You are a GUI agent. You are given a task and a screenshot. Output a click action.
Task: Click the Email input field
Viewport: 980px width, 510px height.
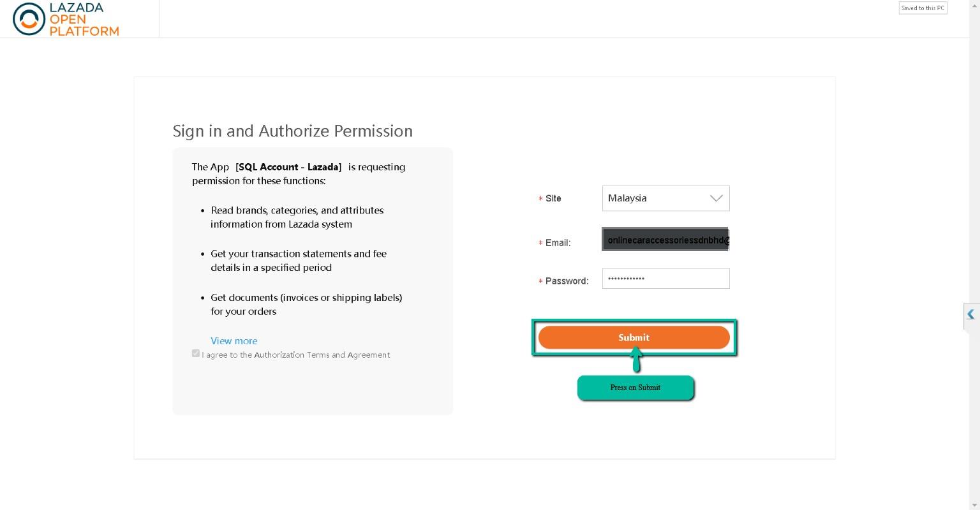[x=665, y=240]
